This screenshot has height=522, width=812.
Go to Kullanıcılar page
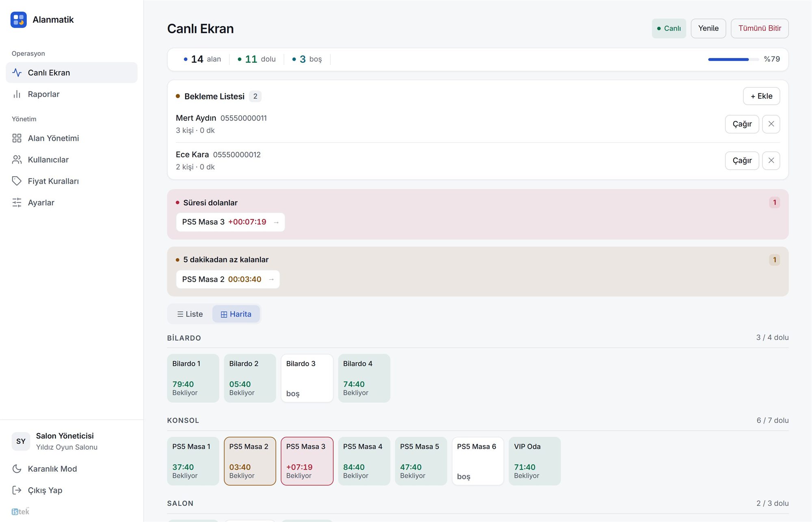point(71,160)
